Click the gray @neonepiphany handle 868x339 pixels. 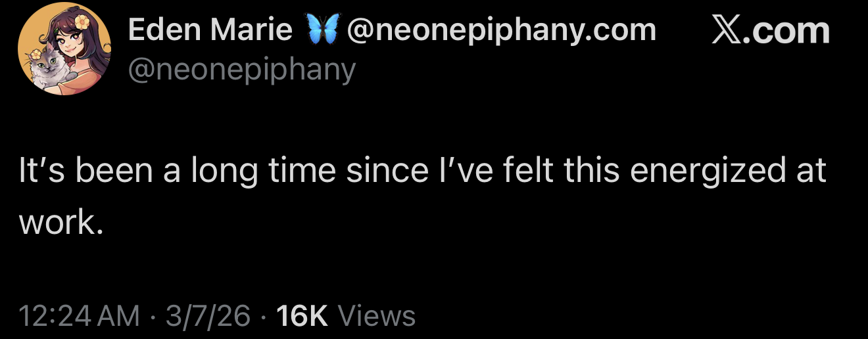[x=241, y=68]
